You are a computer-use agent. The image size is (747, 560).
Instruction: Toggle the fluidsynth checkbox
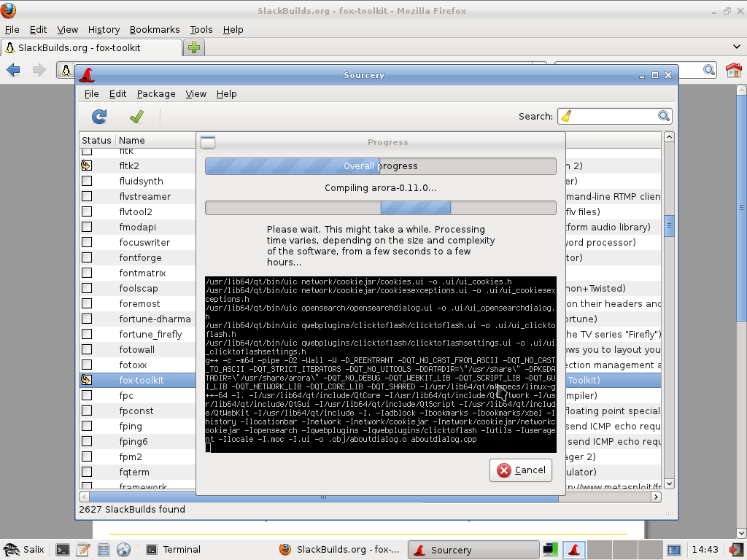tap(87, 181)
